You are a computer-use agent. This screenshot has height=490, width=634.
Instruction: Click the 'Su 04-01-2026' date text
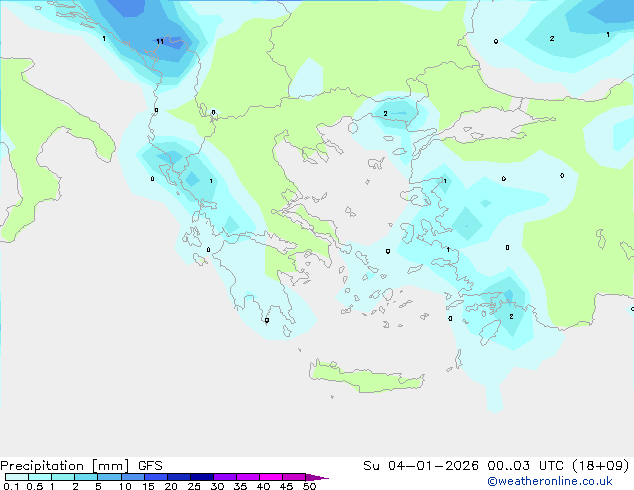[421, 466]
